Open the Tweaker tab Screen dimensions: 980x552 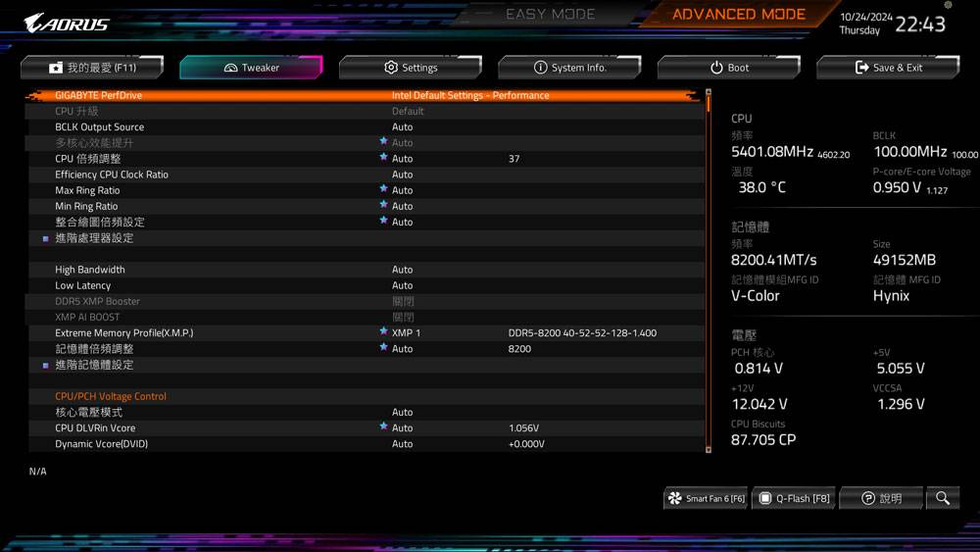pyautogui.click(x=251, y=68)
